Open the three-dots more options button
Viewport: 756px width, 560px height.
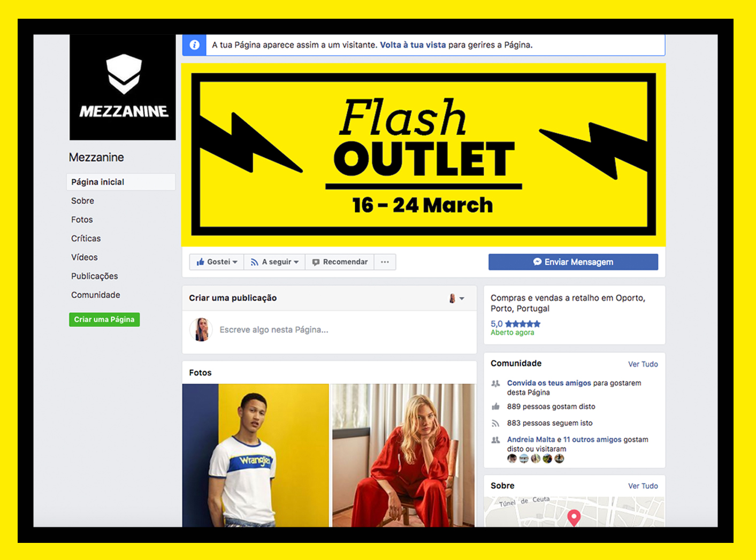pos(385,262)
